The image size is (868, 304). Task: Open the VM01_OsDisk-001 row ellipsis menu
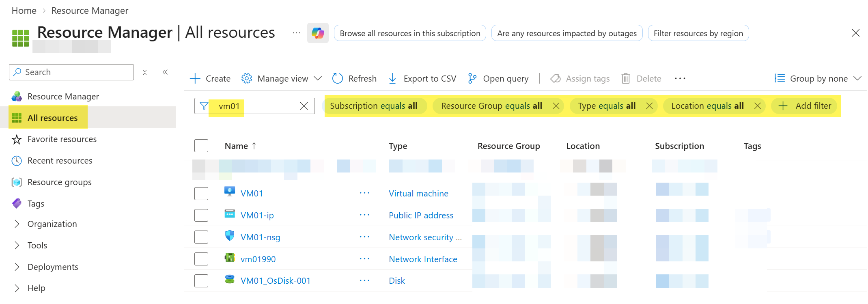coord(364,280)
